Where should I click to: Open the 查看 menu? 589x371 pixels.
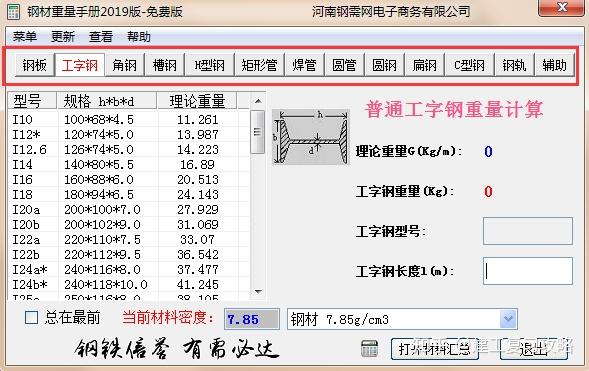101,37
